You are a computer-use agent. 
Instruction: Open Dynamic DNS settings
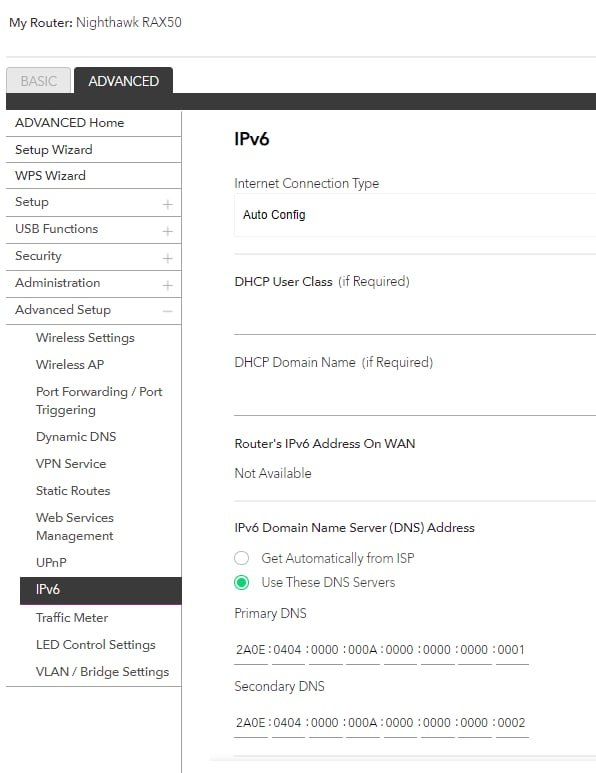point(76,437)
